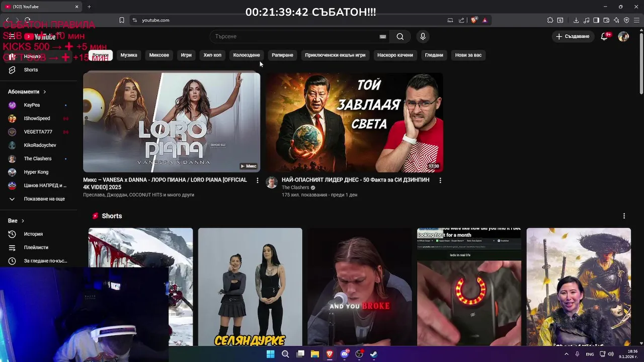Toggle the browser sidebar panel icon

596,20
